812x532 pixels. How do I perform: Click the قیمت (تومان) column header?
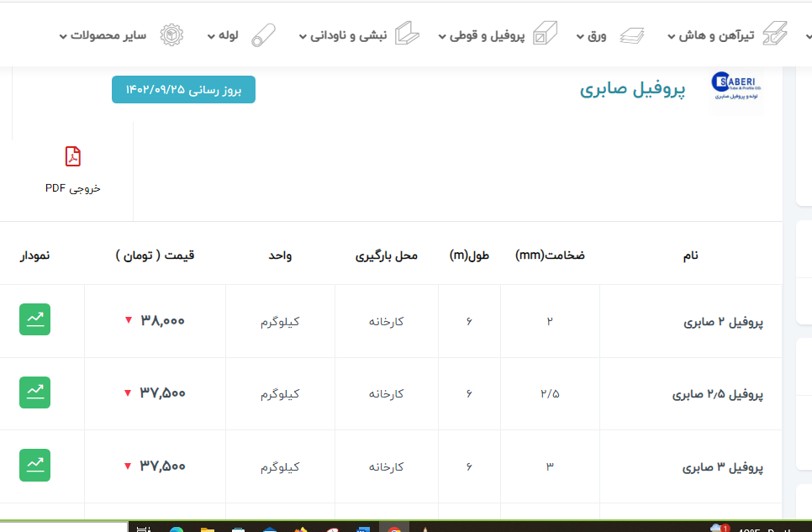(155, 255)
